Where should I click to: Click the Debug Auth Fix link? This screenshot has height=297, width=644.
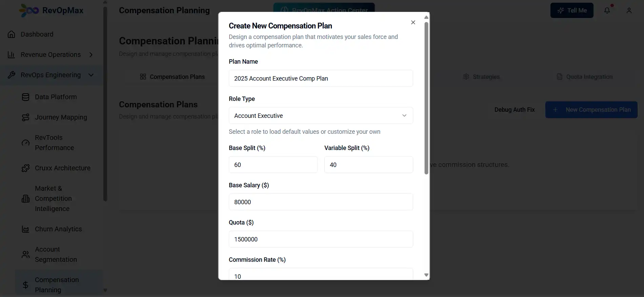click(515, 109)
